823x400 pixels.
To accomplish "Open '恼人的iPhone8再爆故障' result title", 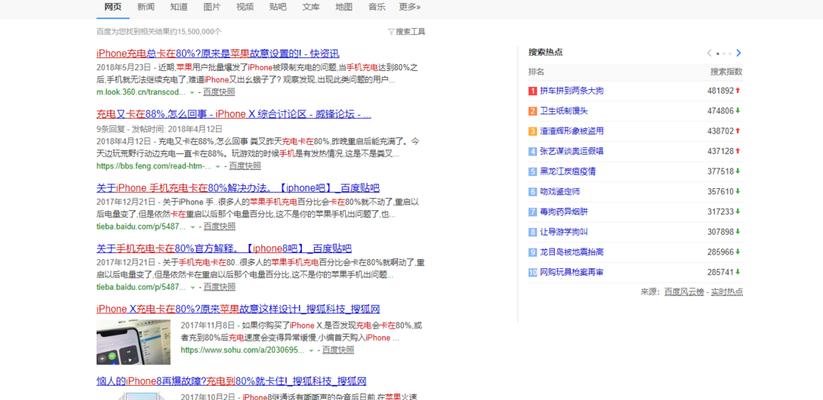I will click(231, 381).
